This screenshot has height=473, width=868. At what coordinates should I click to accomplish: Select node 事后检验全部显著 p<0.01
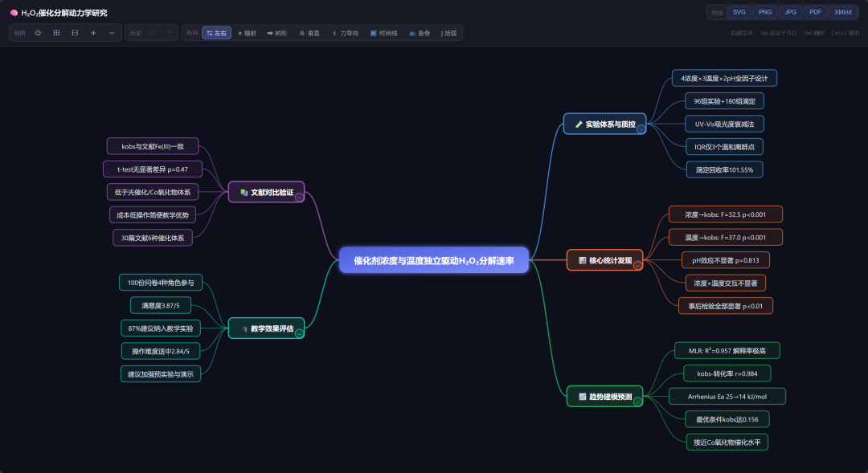(725, 306)
